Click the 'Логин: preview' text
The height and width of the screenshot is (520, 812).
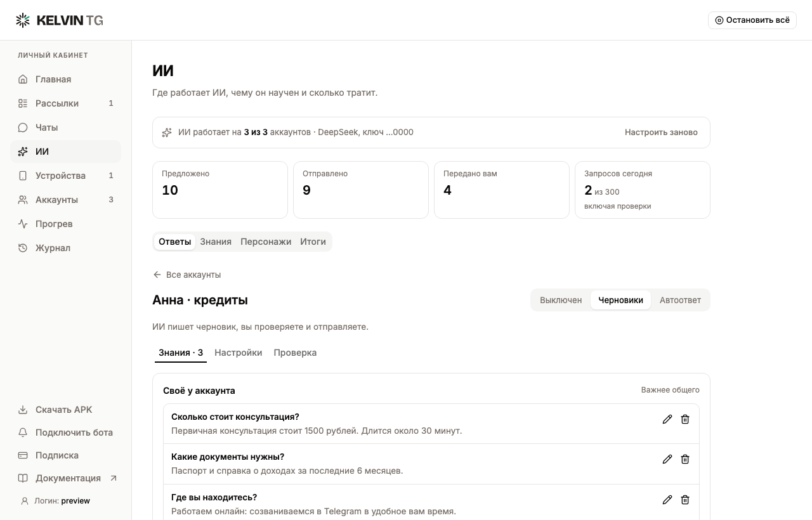tap(62, 501)
